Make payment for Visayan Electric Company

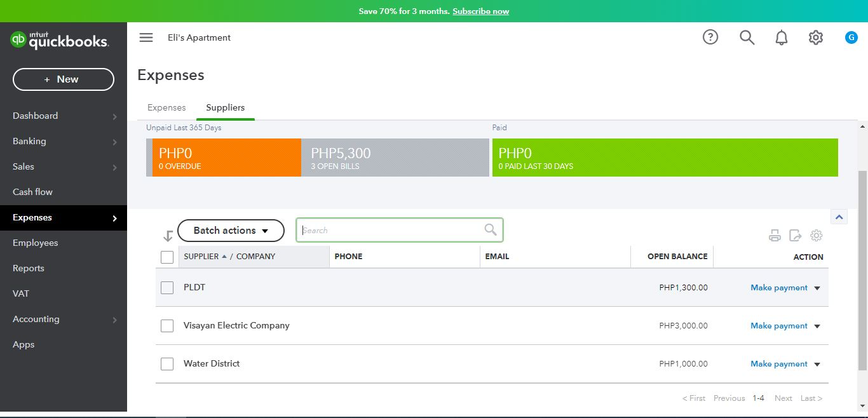point(779,326)
